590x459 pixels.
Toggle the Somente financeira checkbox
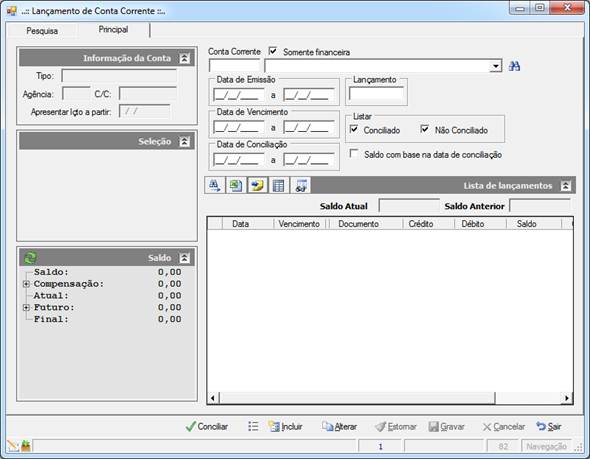click(273, 51)
